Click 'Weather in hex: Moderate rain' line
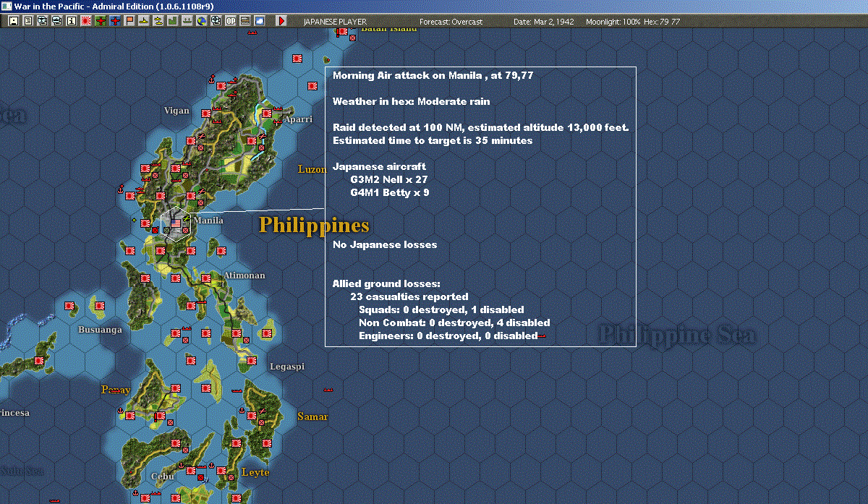The width and height of the screenshot is (868, 504). [x=411, y=101]
